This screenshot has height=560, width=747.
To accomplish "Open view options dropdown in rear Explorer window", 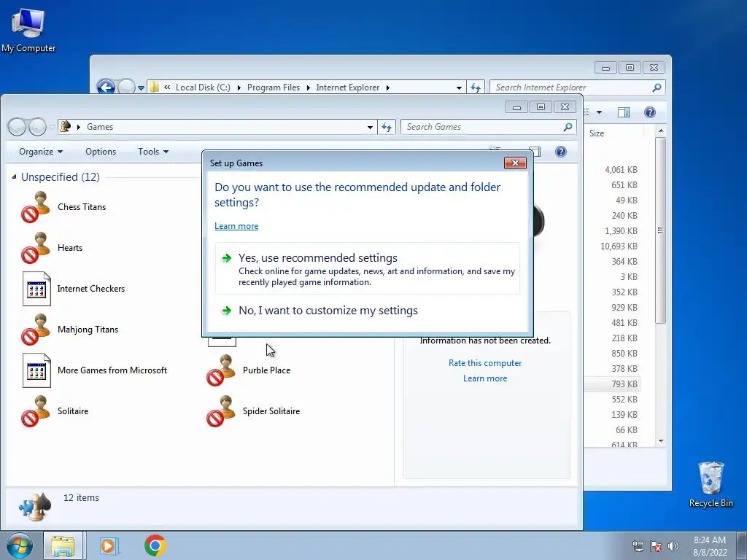I will [x=600, y=112].
